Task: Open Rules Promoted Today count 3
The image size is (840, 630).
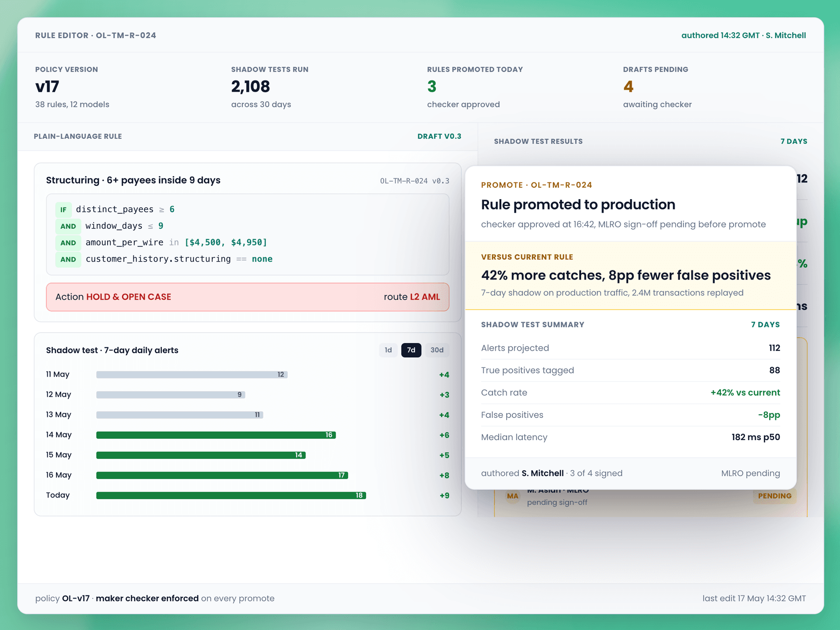Action: point(432,87)
